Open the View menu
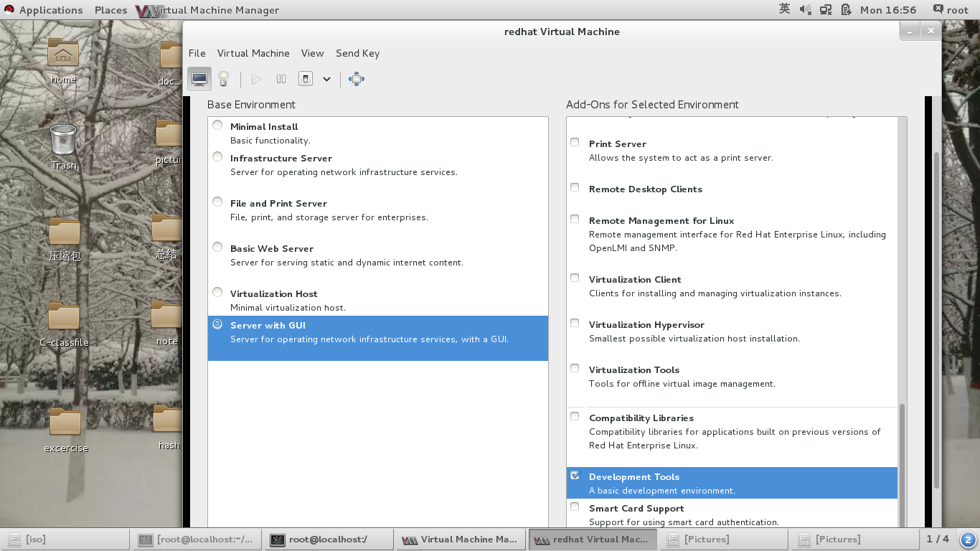The width and height of the screenshot is (980, 551). [x=312, y=53]
